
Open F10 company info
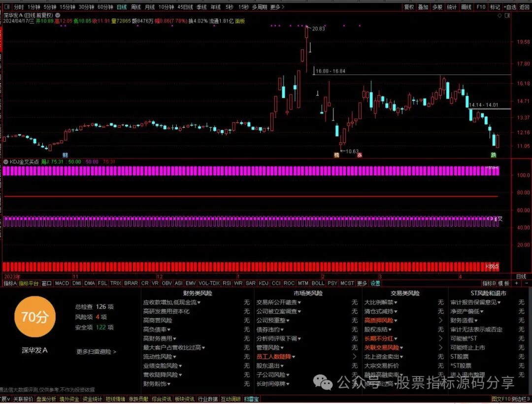coord(481,7)
